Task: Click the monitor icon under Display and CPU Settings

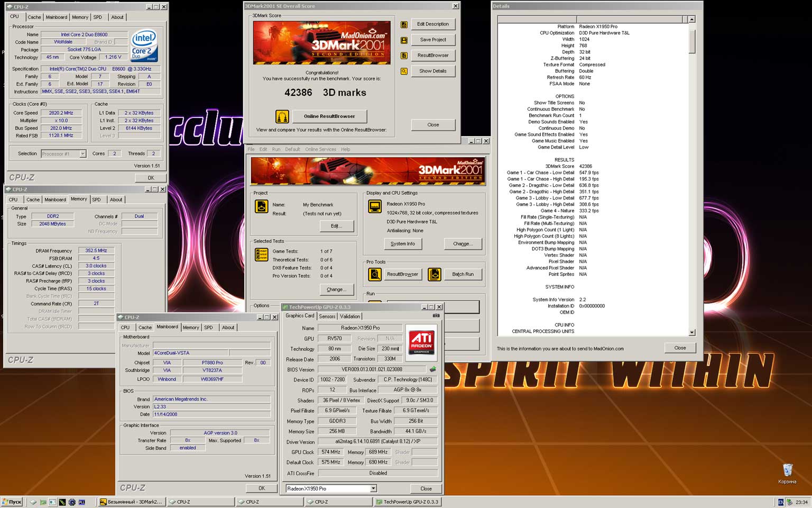Action: (375, 206)
